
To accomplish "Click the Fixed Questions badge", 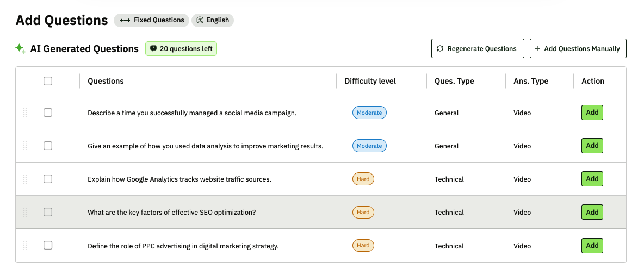I will click(152, 20).
